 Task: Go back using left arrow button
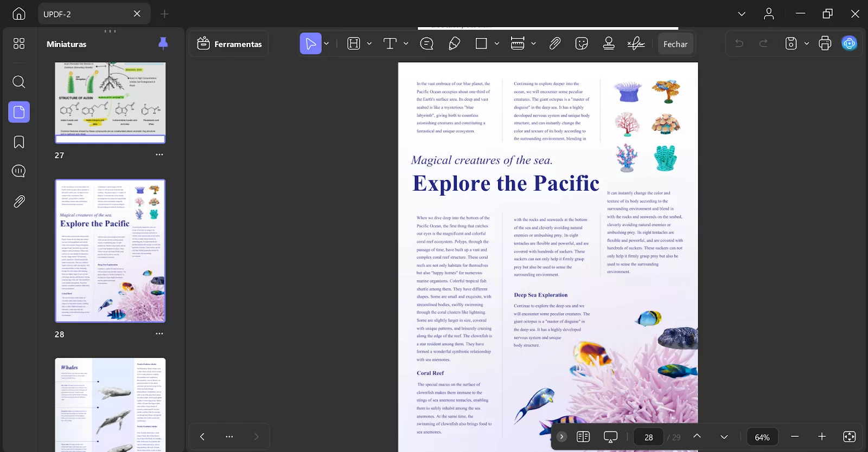202,437
